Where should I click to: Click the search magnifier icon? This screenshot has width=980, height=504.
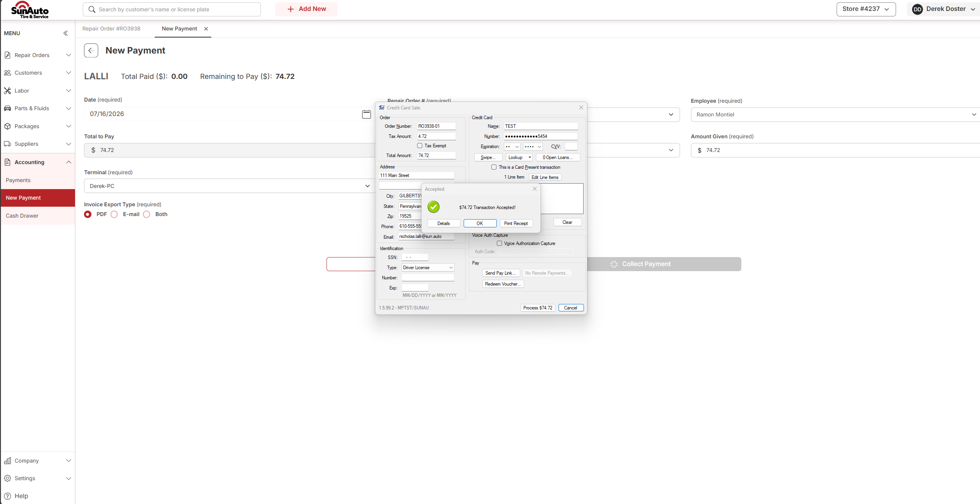pos(92,9)
